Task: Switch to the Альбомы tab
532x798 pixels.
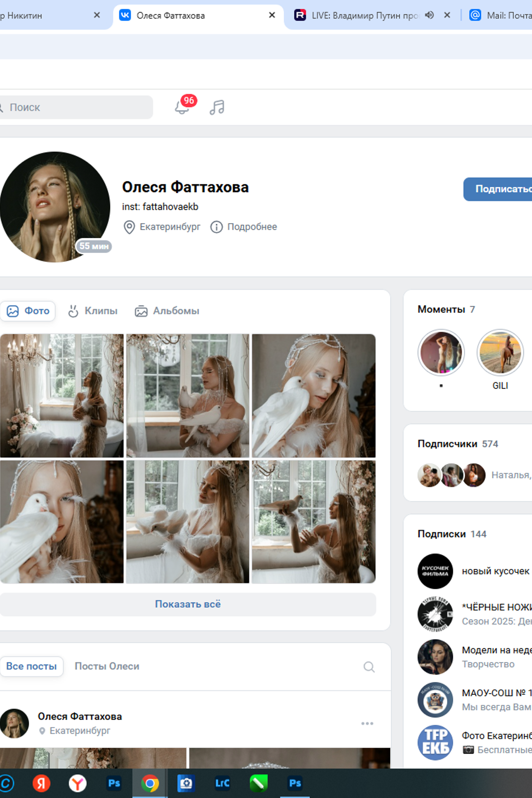Action: (167, 311)
